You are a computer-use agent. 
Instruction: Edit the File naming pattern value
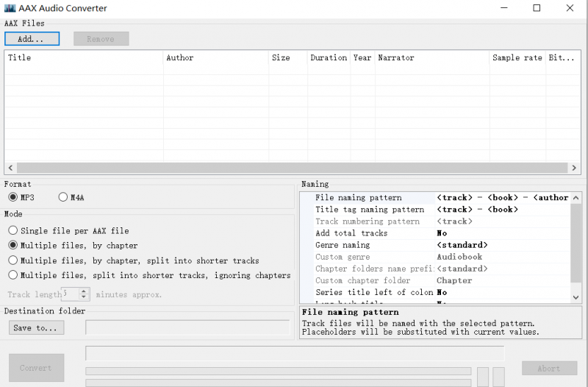tap(503, 198)
